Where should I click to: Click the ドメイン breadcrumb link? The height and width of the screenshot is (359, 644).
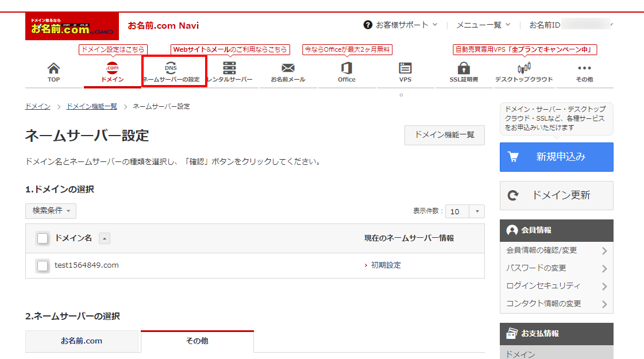[x=38, y=106]
